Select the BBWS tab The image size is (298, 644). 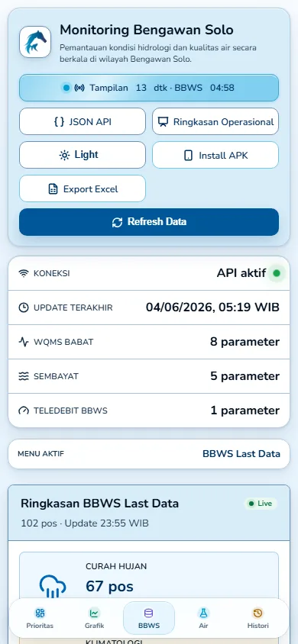tap(149, 619)
